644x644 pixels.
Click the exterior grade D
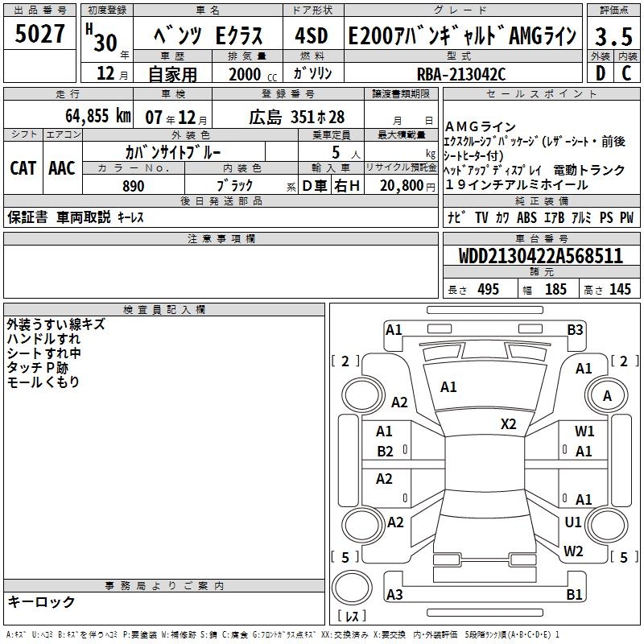click(x=600, y=73)
